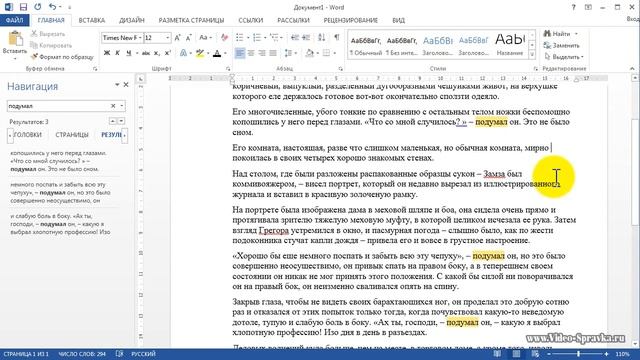Align text right
Screen dimensions: 640x360
click(262, 53)
